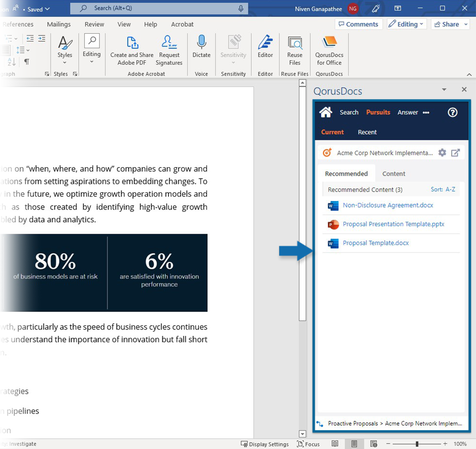476x449 pixels.
Task: Toggle show paragraph marks (¶)
Action: pos(27,61)
